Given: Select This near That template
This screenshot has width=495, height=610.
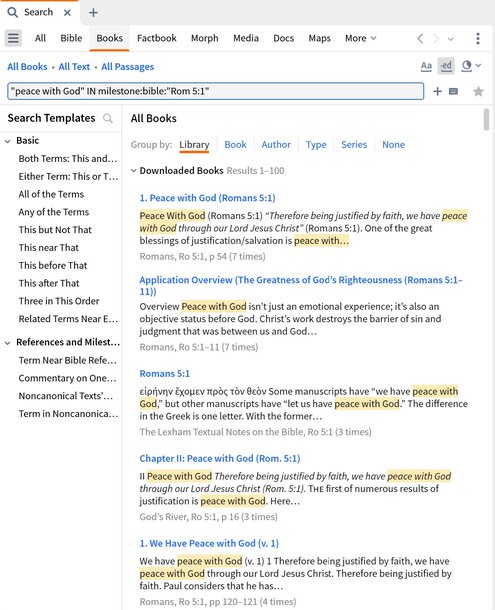Looking at the screenshot, I should click(x=49, y=248).
